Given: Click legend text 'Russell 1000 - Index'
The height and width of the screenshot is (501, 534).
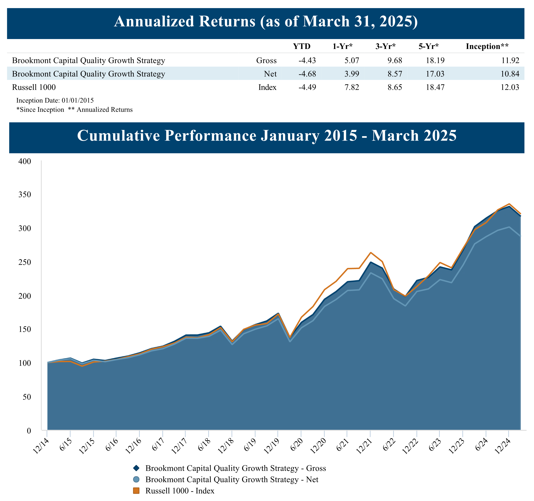Looking at the screenshot, I should (x=180, y=491).
